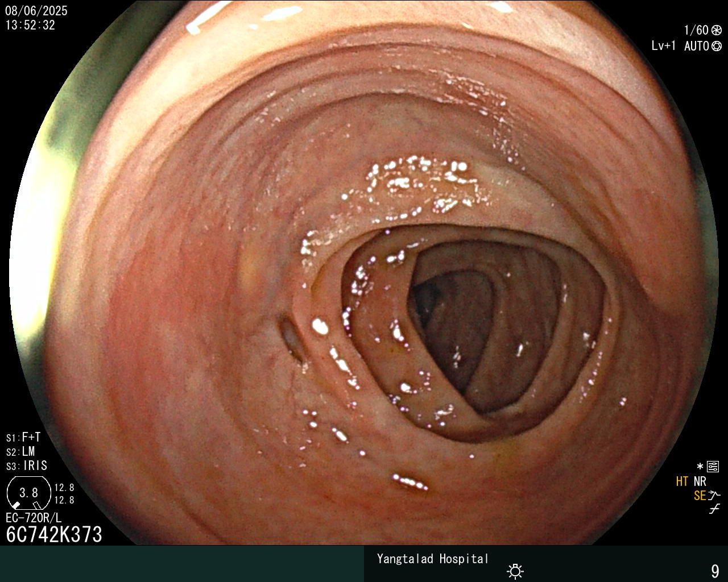This screenshot has height=582, width=728.
Task: Click the sliders settings icon
Action: [x=713, y=467]
